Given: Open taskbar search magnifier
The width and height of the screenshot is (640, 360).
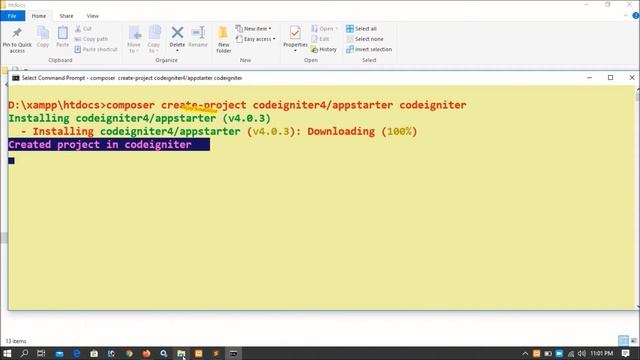Looking at the screenshot, I should (x=24, y=353).
